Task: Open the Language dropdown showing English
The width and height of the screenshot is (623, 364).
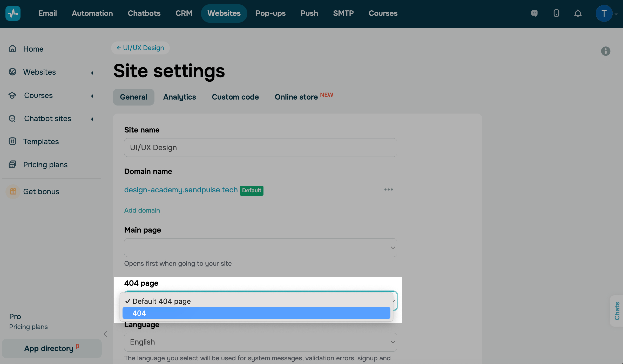Action: tap(260, 342)
